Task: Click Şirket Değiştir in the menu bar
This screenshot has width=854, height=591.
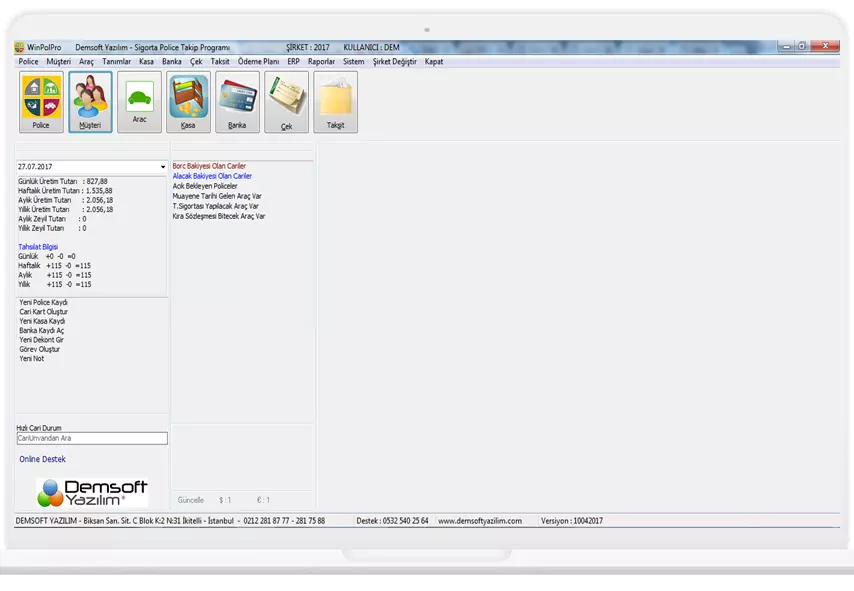Action: pos(394,62)
